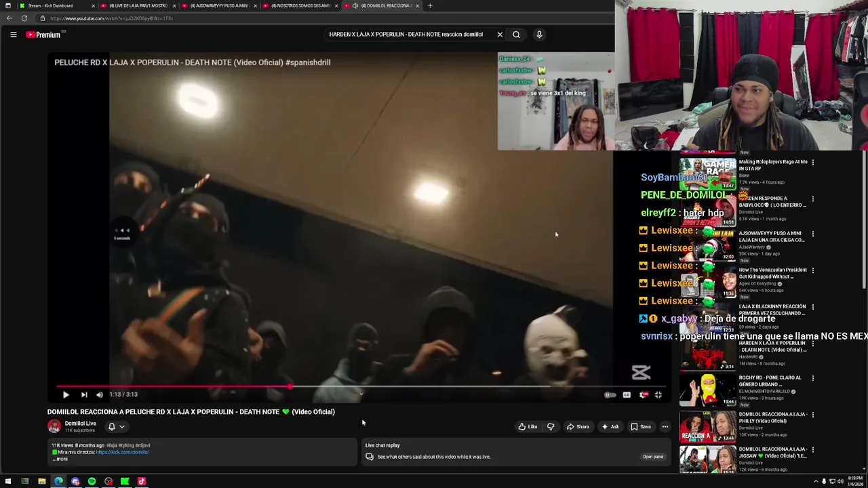Open options for HARDEN X LAJA video
The height and width of the screenshot is (488, 868).
coord(812,344)
